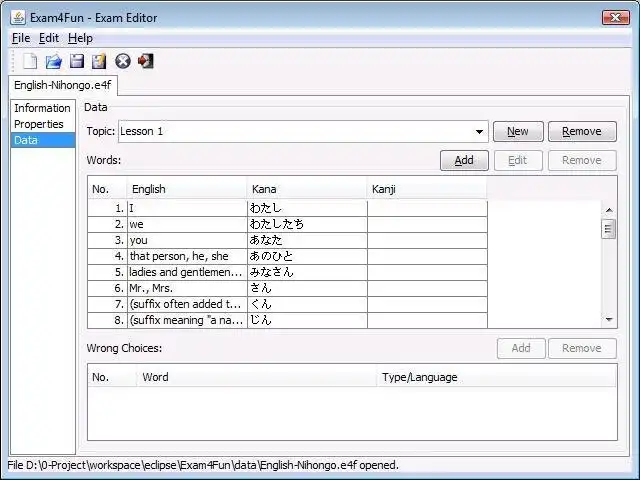This screenshot has width=640, height=480.
Task: Select the 'you' cell in row 3
Action: coord(187,240)
